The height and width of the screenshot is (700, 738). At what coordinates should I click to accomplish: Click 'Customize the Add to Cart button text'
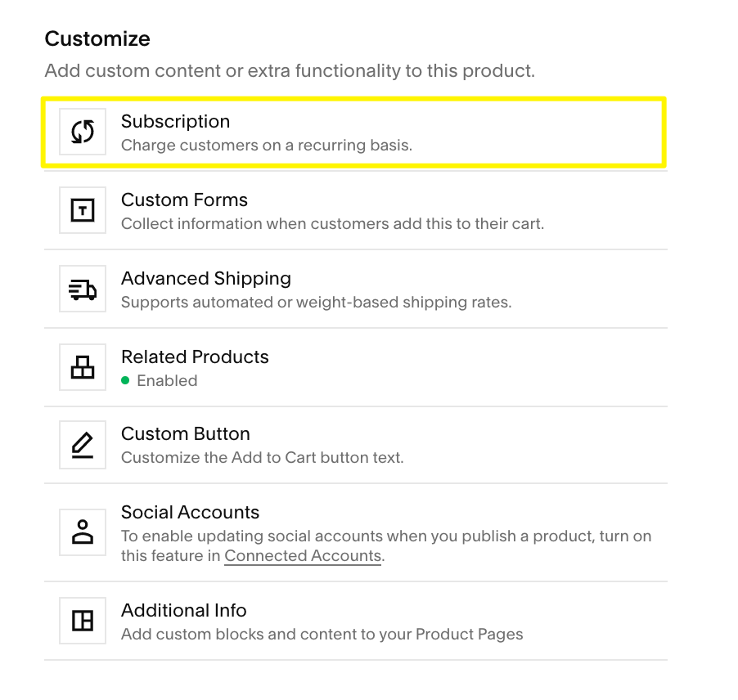point(262,458)
